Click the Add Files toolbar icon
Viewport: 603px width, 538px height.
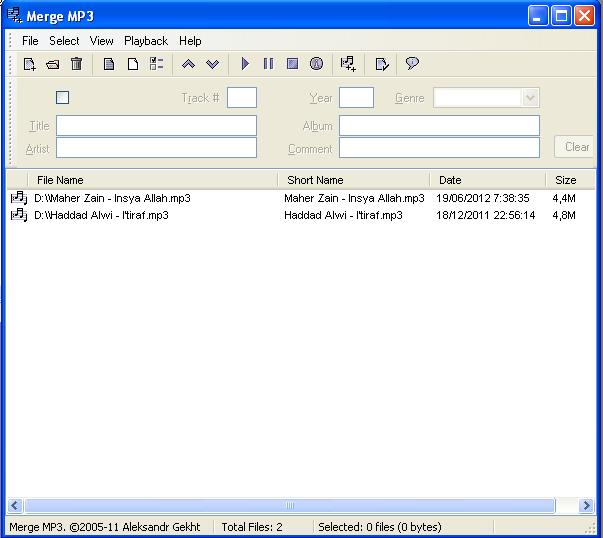(x=29, y=64)
